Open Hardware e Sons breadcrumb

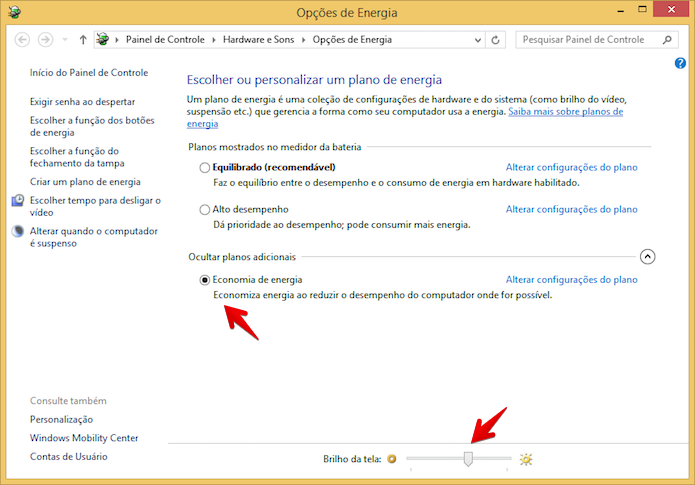[258, 39]
